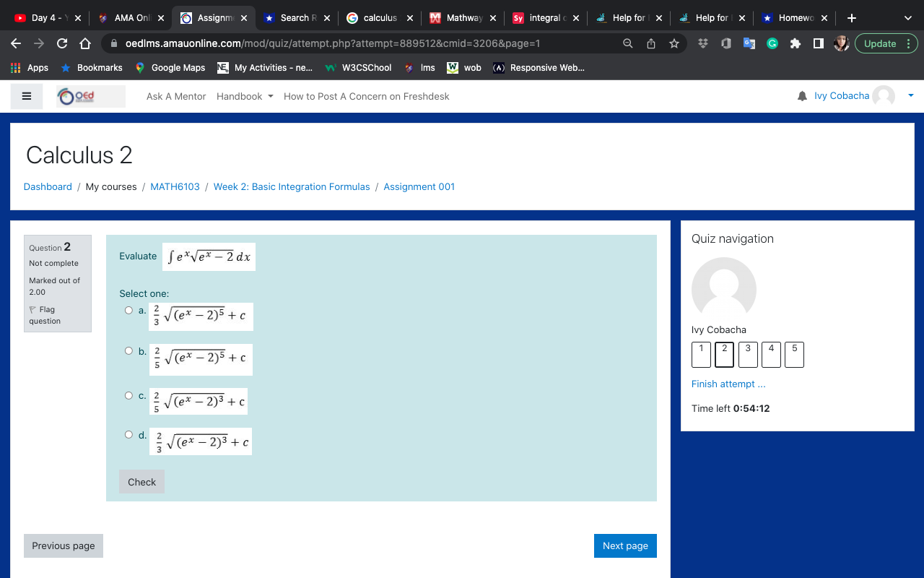Image resolution: width=924 pixels, height=578 pixels.
Task: Open Chrome's three-dot menu
Action: click(908, 43)
